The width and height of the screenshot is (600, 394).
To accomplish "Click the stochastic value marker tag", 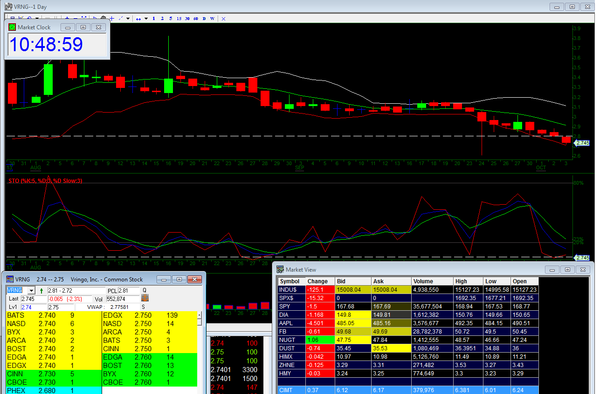I will tap(582, 258).
